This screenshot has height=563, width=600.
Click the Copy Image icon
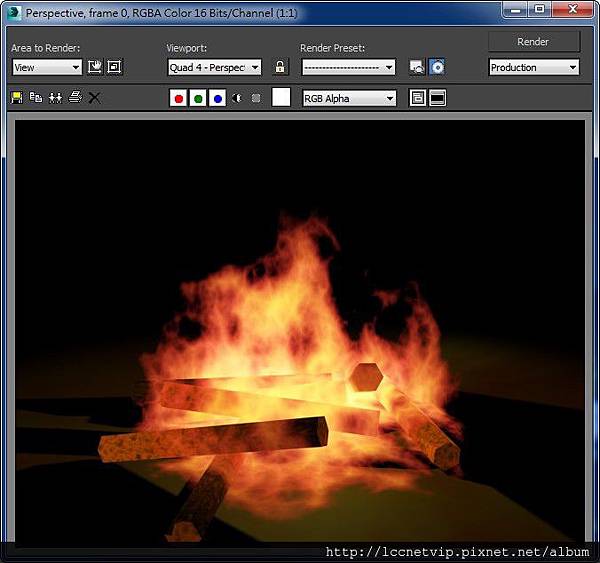coord(36,98)
